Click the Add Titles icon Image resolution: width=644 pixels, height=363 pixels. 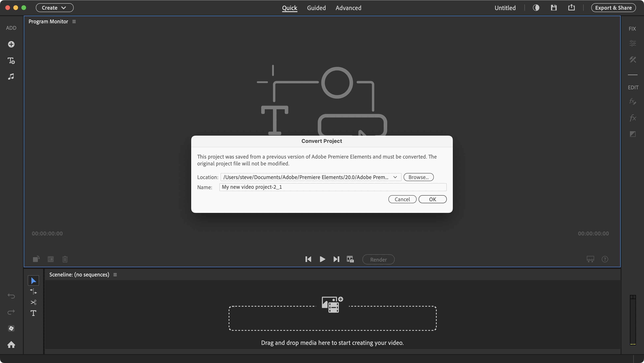pyautogui.click(x=11, y=61)
